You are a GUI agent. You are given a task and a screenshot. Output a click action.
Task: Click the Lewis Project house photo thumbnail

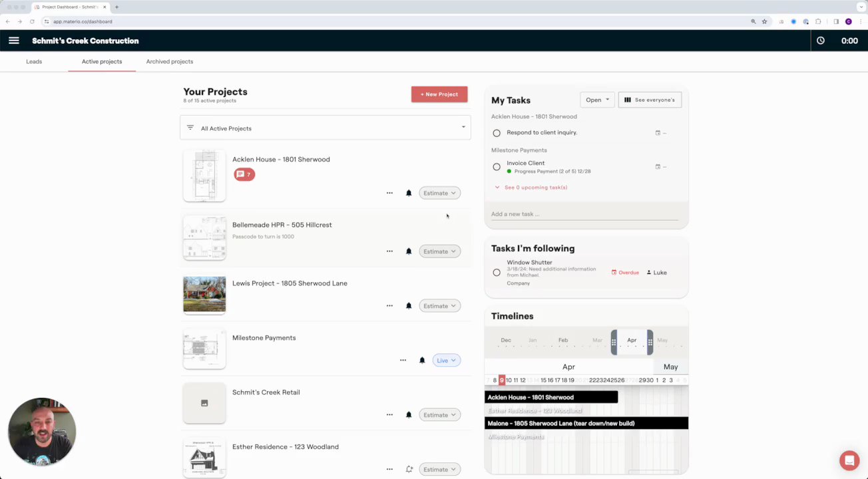[x=204, y=295]
